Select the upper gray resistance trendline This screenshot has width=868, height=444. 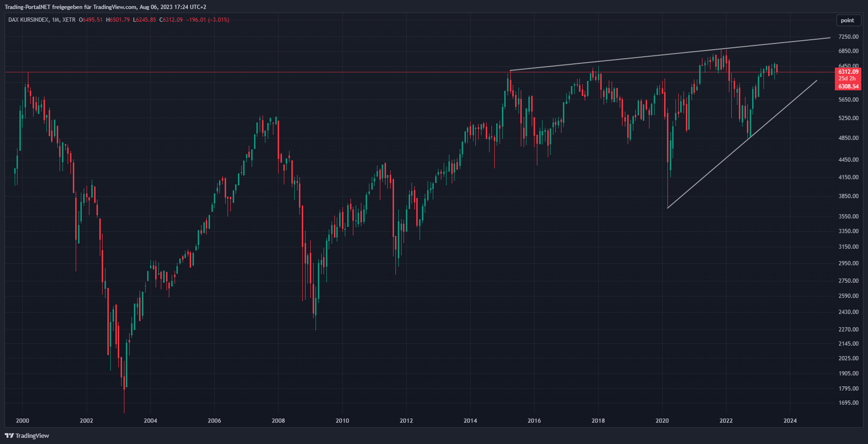(662, 55)
